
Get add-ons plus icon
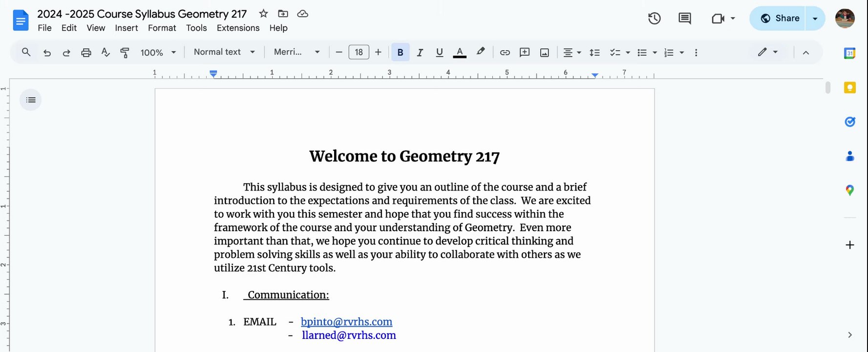pos(850,245)
